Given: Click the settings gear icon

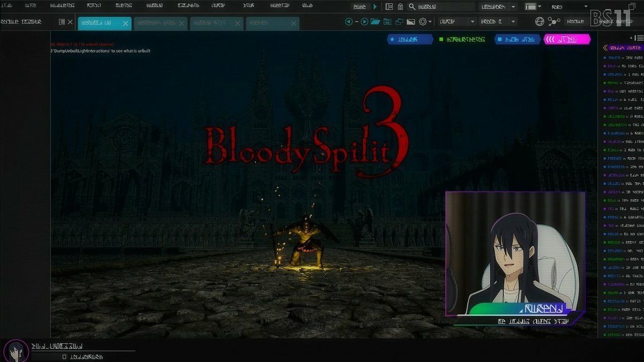Looking at the screenshot, I should tap(423, 22).
